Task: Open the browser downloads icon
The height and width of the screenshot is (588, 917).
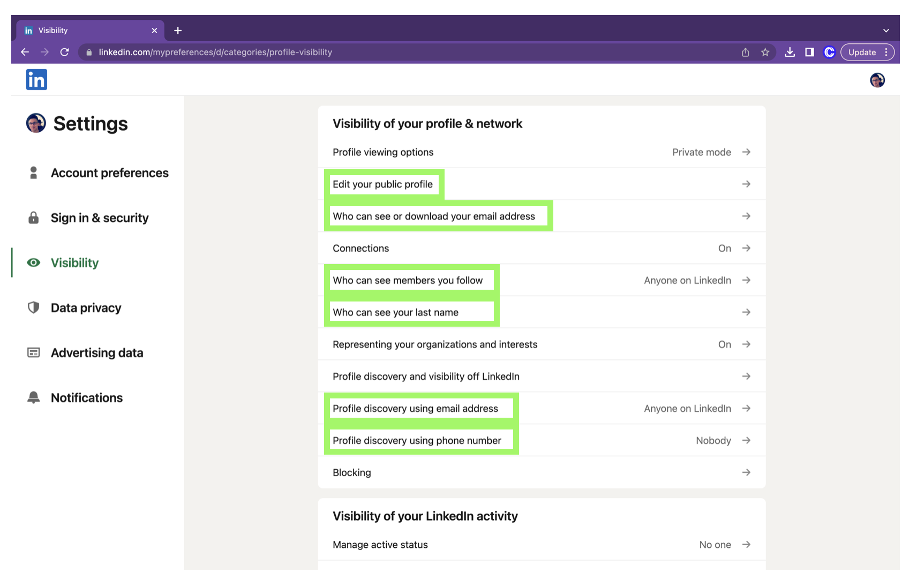Action: (x=790, y=52)
